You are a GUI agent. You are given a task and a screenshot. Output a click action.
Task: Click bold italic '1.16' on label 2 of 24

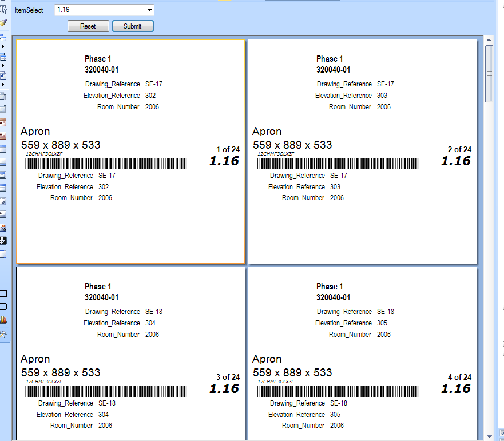456,161
